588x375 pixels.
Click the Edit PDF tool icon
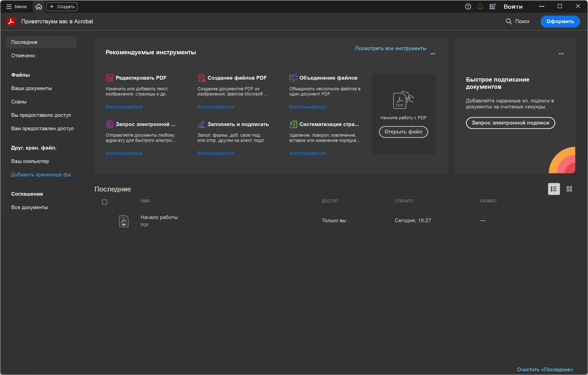(x=109, y=78)
